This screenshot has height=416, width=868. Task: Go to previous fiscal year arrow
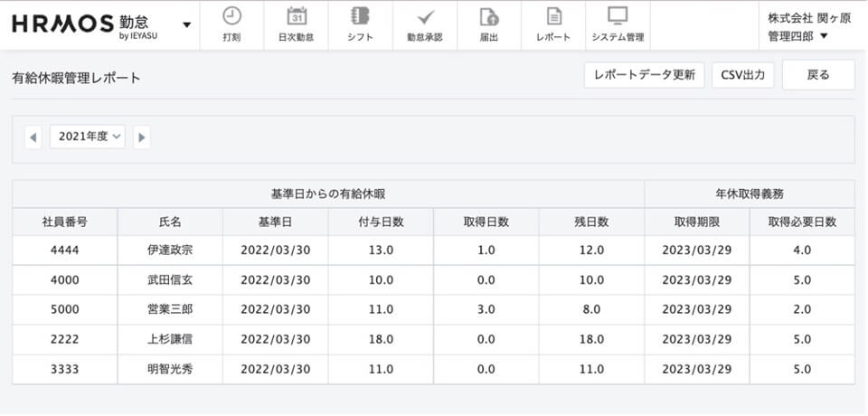tap(33, 137)
